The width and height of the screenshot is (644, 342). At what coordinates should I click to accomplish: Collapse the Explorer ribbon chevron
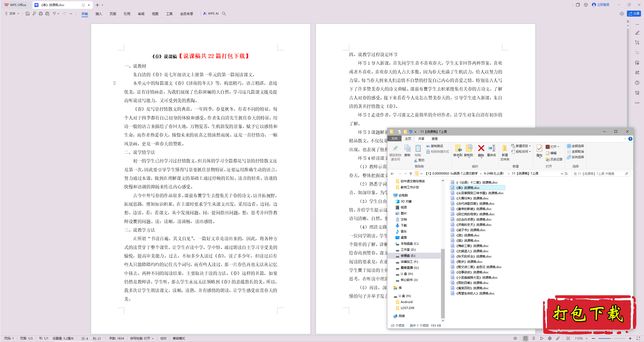[x=625, y=139]
